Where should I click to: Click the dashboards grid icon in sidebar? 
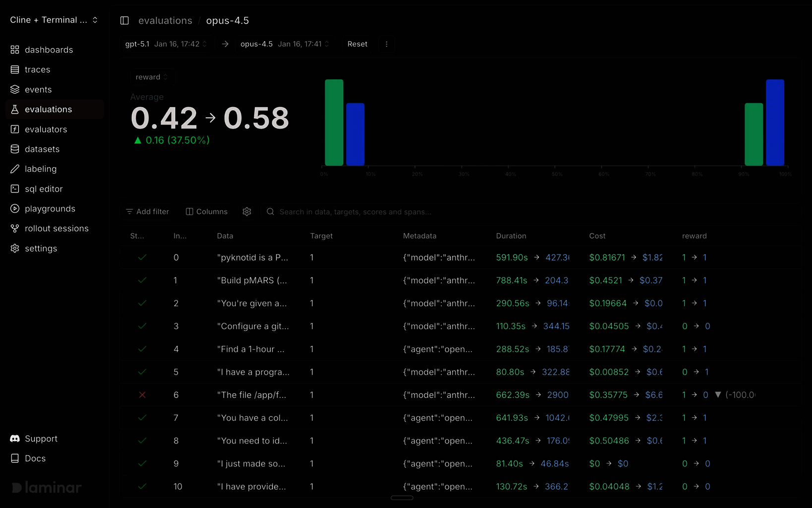pyautogui.click(x=15, y=50)
